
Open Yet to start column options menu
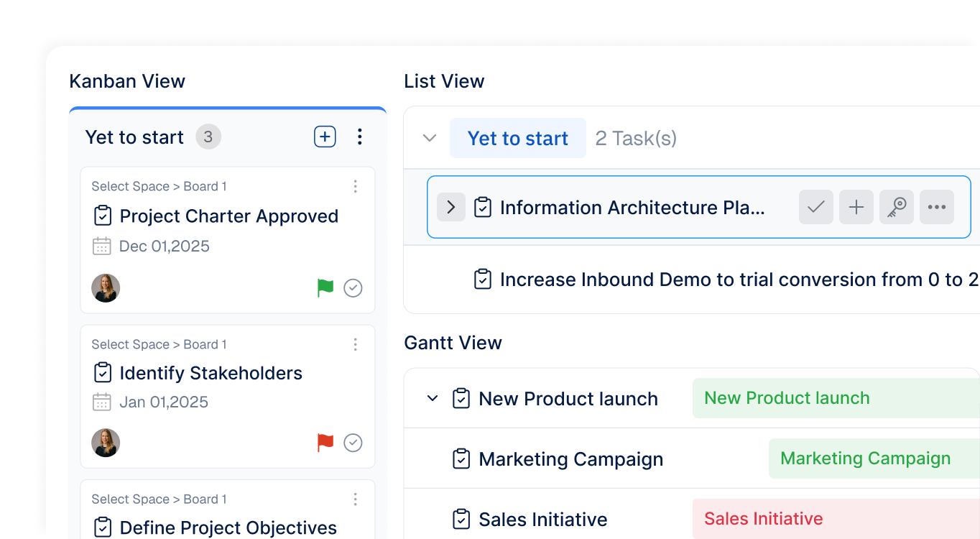point(360,137)
